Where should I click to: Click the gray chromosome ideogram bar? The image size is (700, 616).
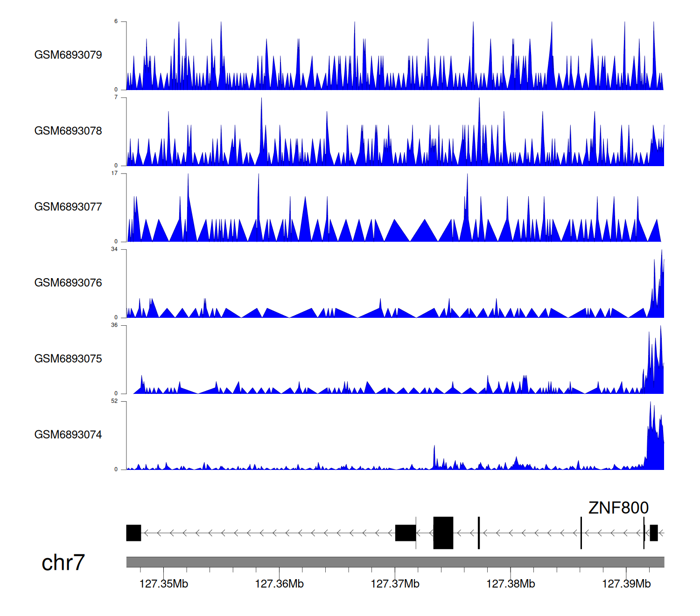click(395, 562)
